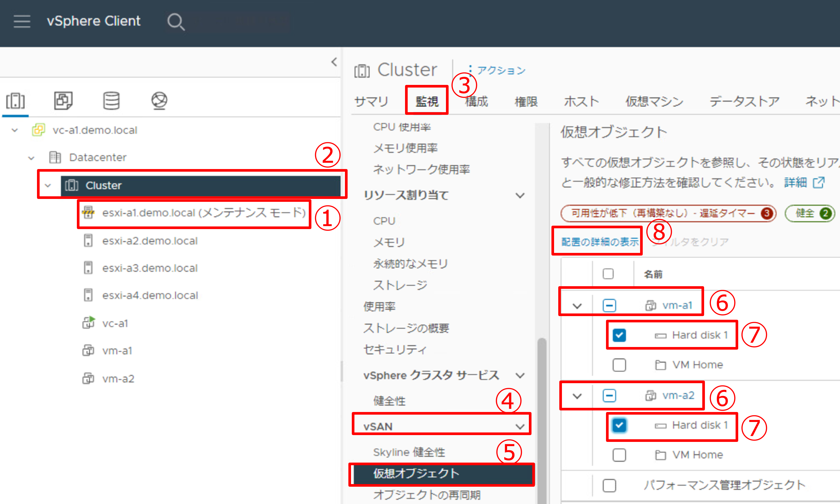Toggle the select-all checkbox in 名前 header

(608, 274)
